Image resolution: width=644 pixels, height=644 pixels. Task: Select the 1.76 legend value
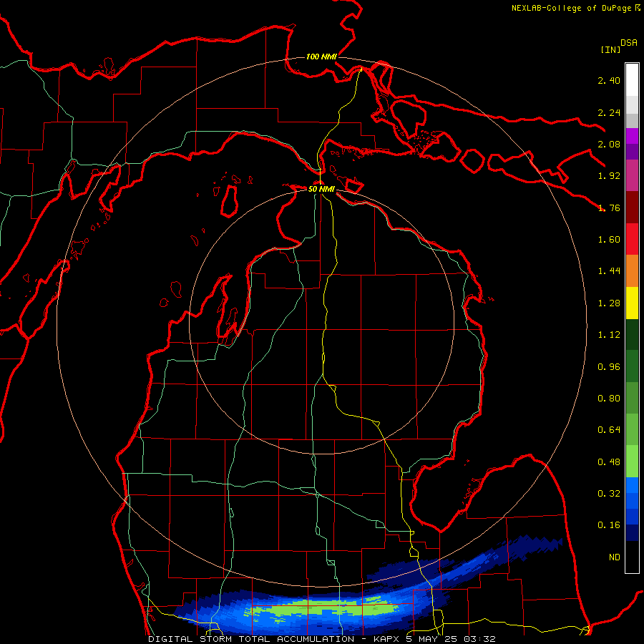tap(609, 208)
